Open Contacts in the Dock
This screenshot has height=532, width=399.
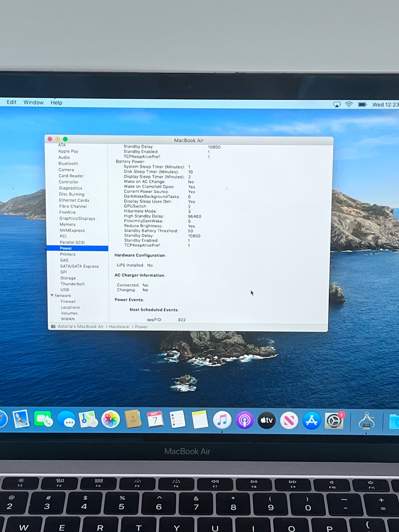(133, 420)
